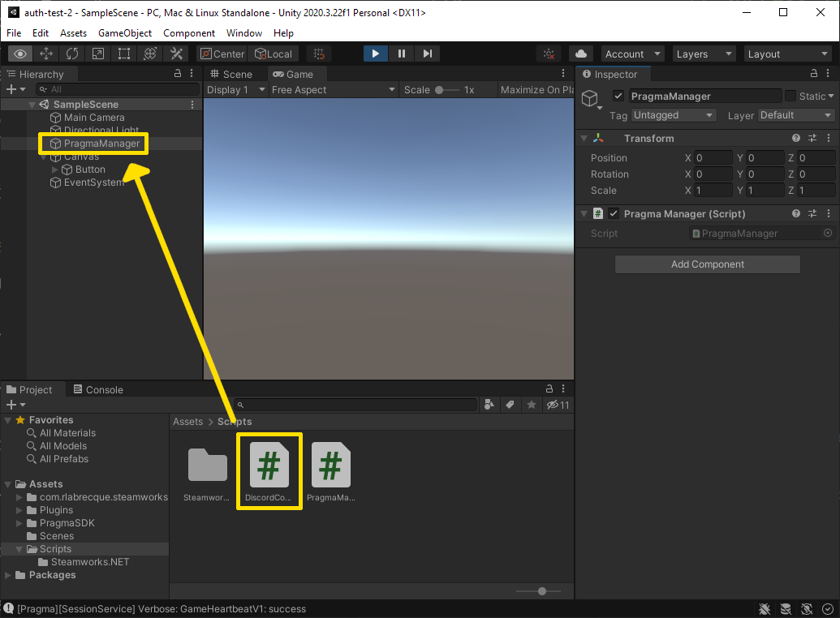Open the Tag dropdown Untagged
The image size is (840, 618).
click(673, 115)
